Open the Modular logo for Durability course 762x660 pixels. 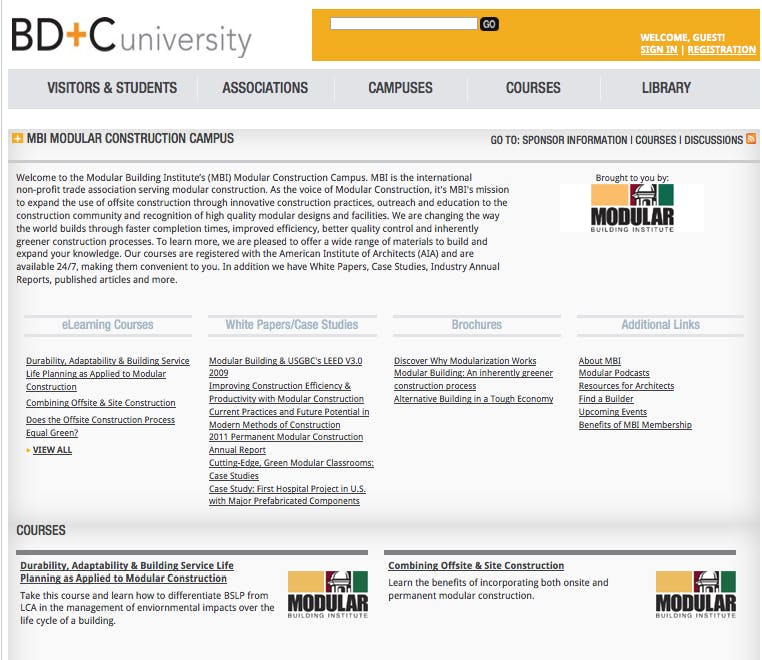coord(327,595)
